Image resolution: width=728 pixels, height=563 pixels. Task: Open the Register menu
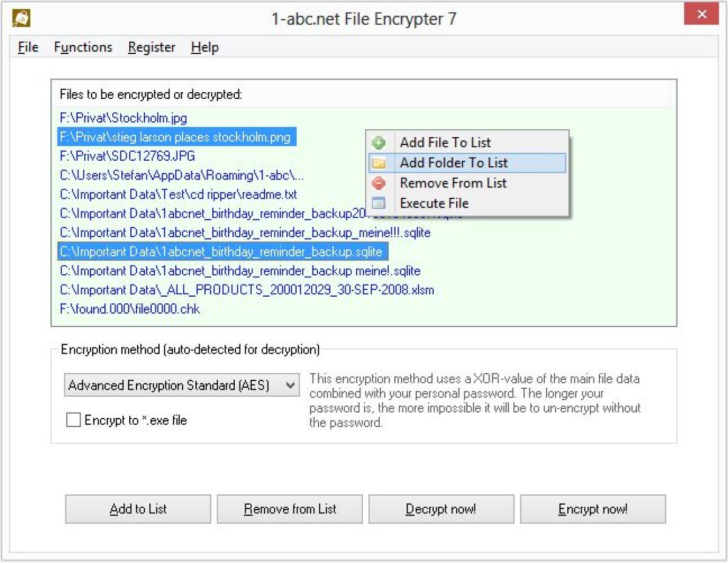pyautogui.click(x=151, y=47)
